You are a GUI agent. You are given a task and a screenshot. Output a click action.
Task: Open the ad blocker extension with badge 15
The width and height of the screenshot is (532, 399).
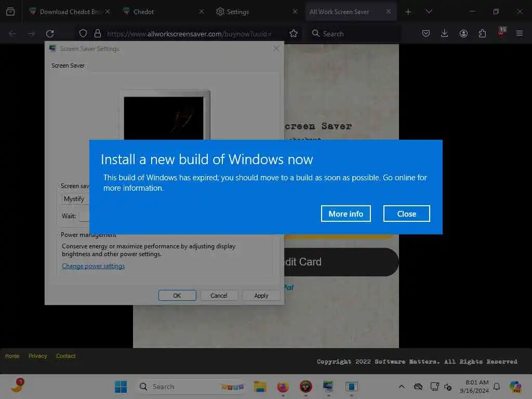(501, 33)
